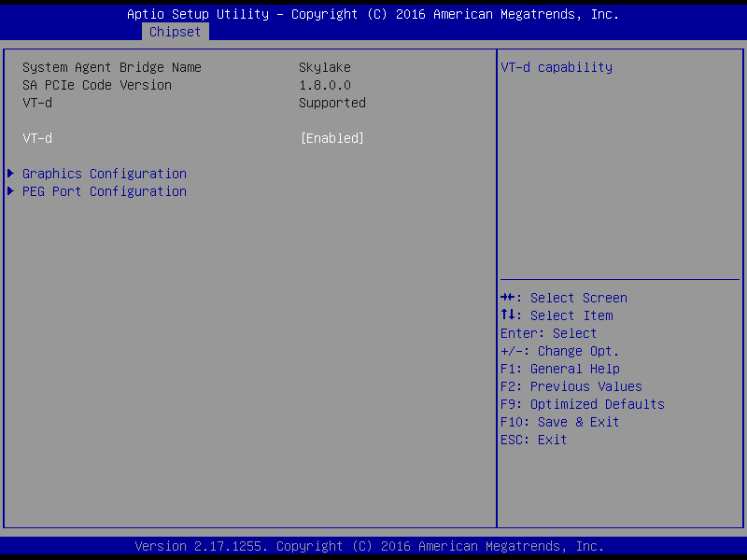Screen dimensions: 747x560
Task: Click the Version 2.17.1255 footer text
Action: pyautogui.click(x=369, y=546)
